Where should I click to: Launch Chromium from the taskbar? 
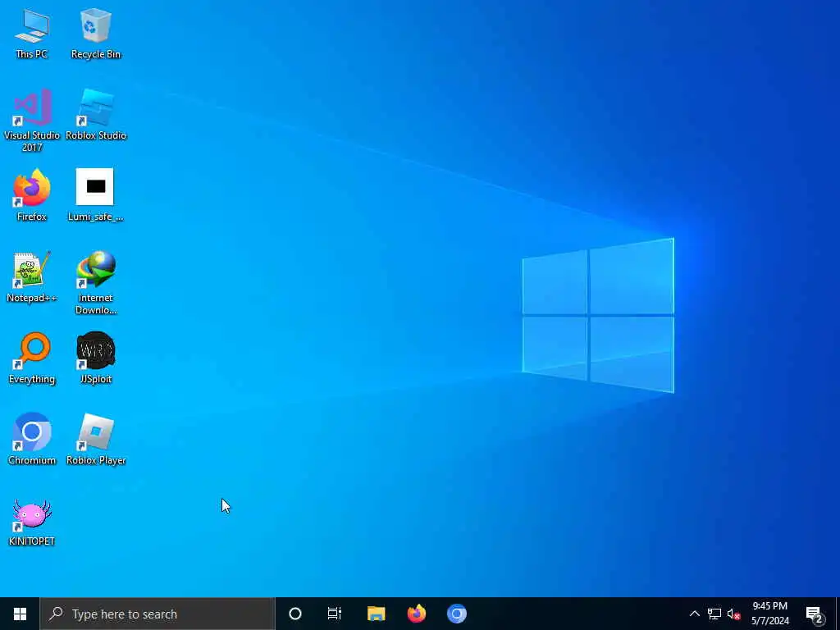click(457, 614)
